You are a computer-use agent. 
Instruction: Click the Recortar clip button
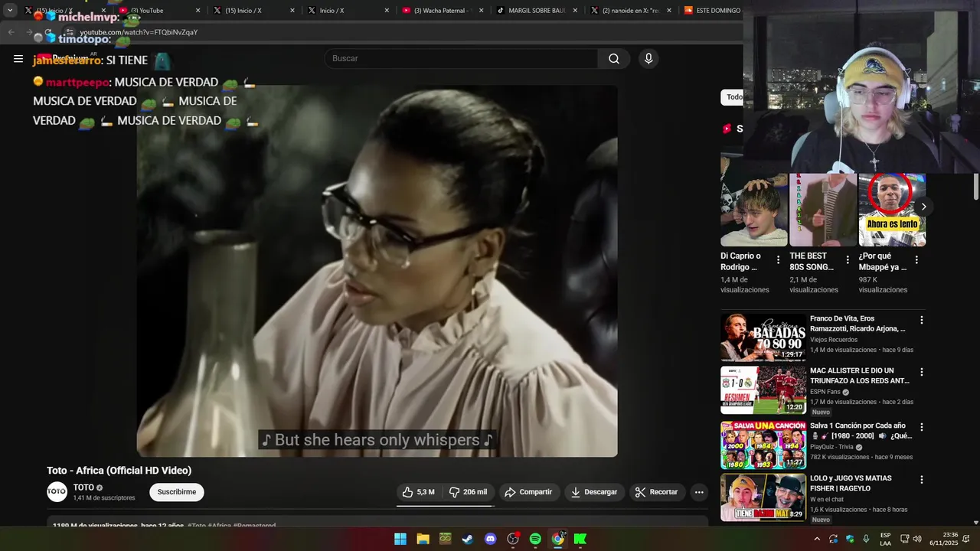pyautogui.click(x=657, y=492)
